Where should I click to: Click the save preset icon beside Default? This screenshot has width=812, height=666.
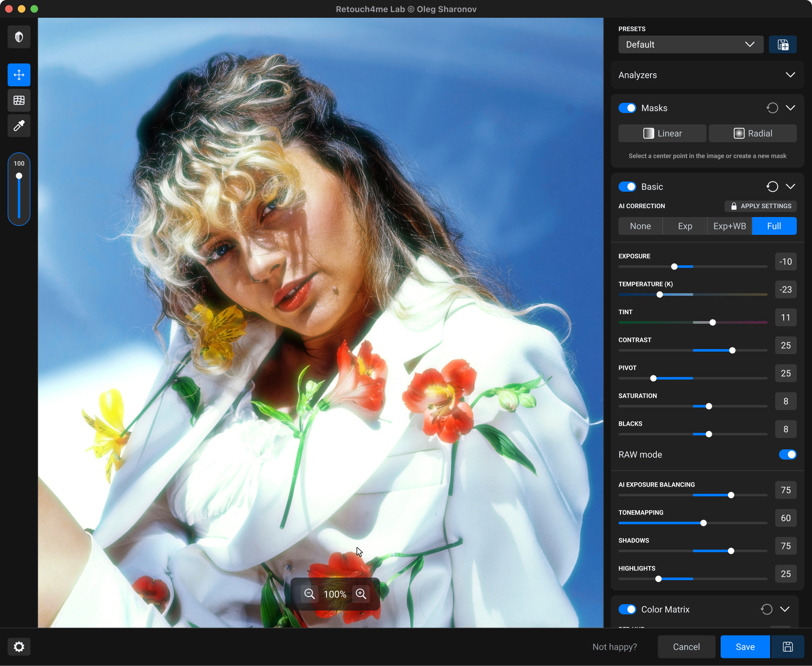click(783, 44)
